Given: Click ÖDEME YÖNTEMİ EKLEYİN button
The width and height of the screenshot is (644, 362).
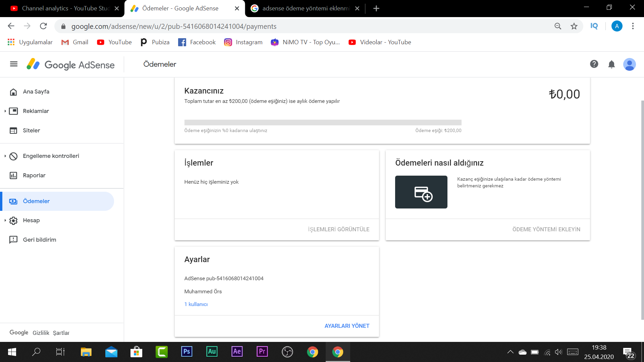Looking at the screenshot, I should 546,229.
